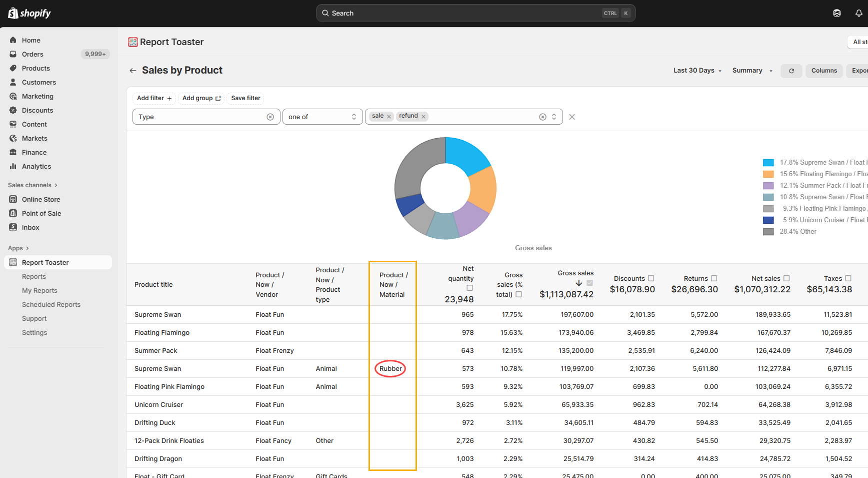This screenshot has height=478, width=868.
Task: Click the Shopify logo in the top bar
Action: (29, 13)
